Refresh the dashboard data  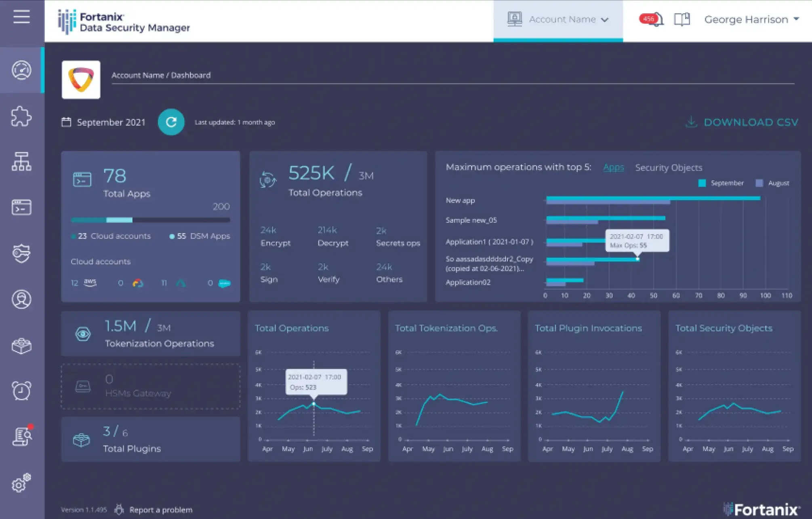(171, 122)
